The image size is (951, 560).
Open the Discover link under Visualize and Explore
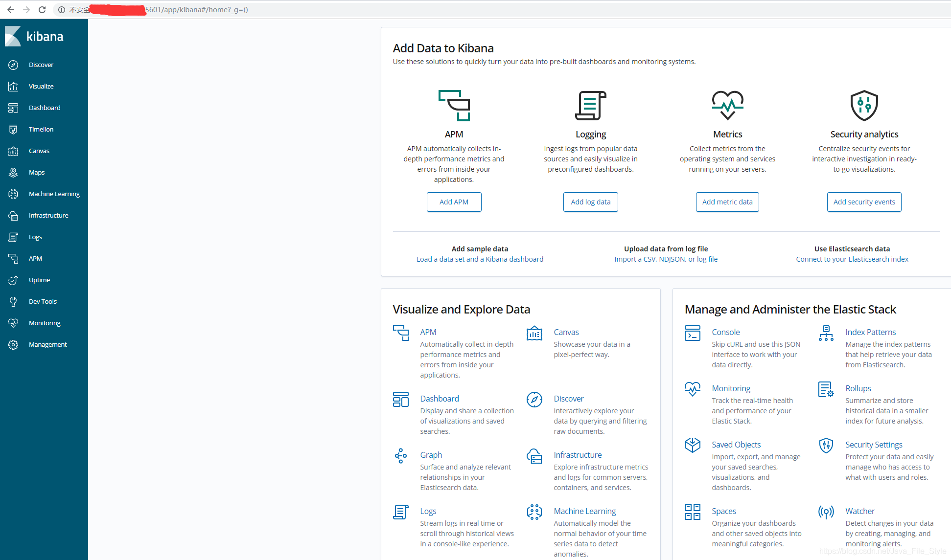tap(569, 399)
